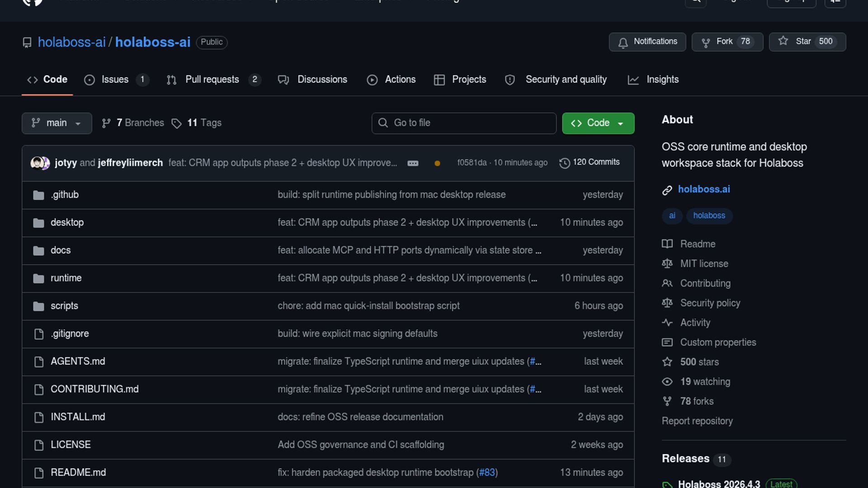Open the docs folder
This screenshot has height=488, width=868.
click(61, 250)
